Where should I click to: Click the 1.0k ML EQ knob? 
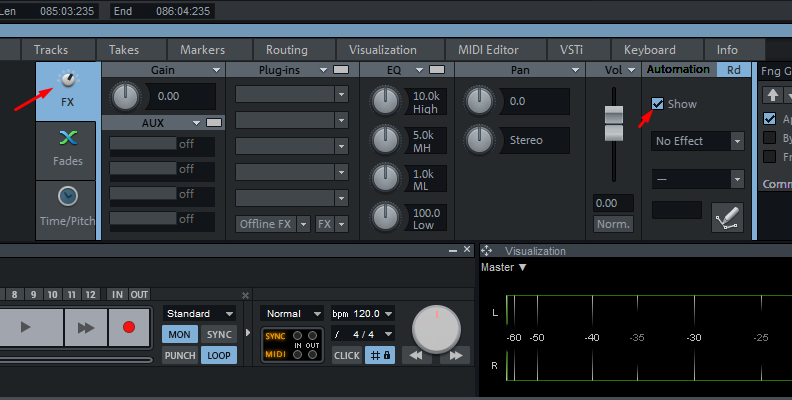point(385,178)
